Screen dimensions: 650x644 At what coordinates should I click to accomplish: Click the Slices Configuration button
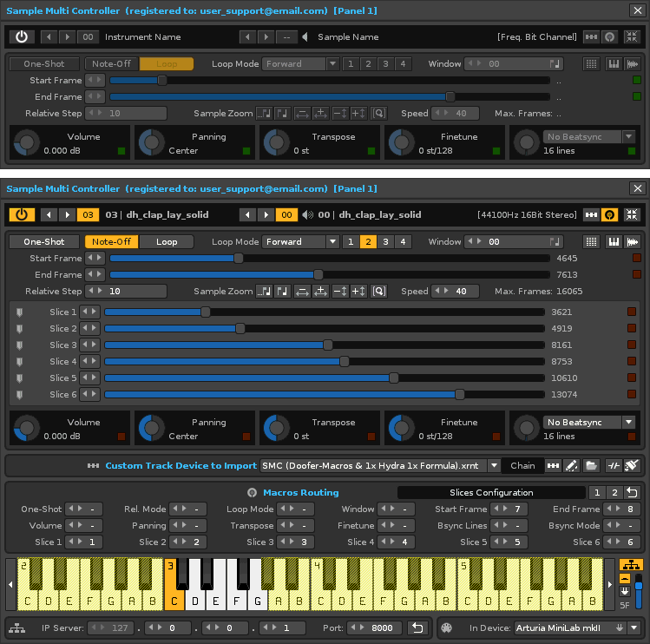pyautogui.click(x=491, y=492)
